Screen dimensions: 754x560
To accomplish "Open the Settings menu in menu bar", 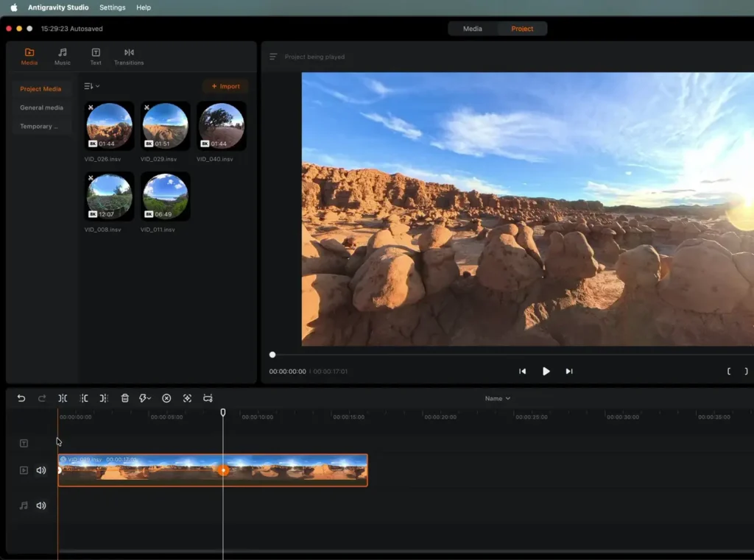I will pyautogui.click(x=113, y=7).
